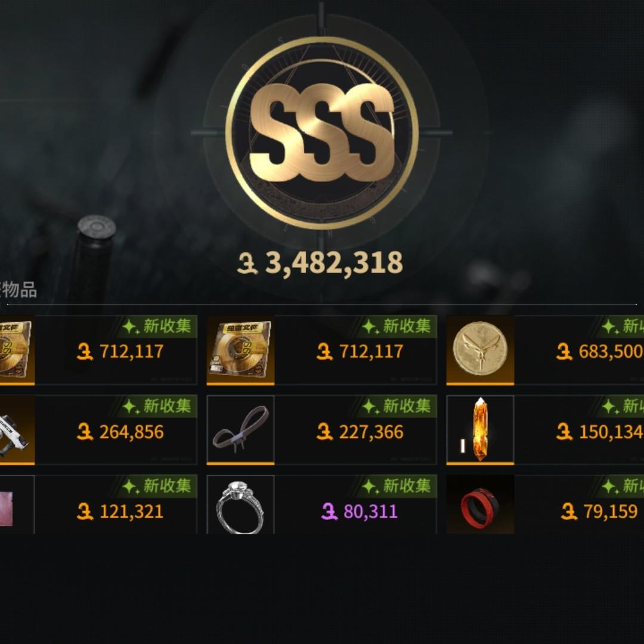Select the leather strap item icon
Image resolution: width=644 pixels, height=644 pixels.
tap(240, 429)
